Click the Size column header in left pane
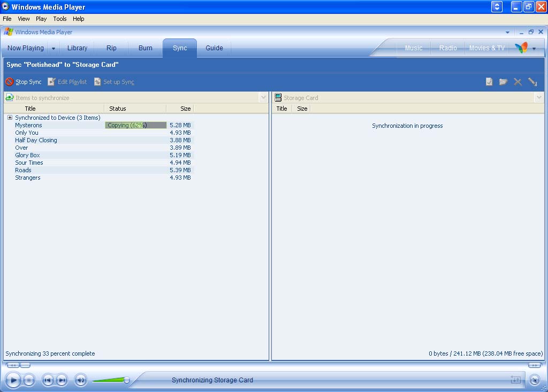The image size is (548, 392). click(180, 109)
